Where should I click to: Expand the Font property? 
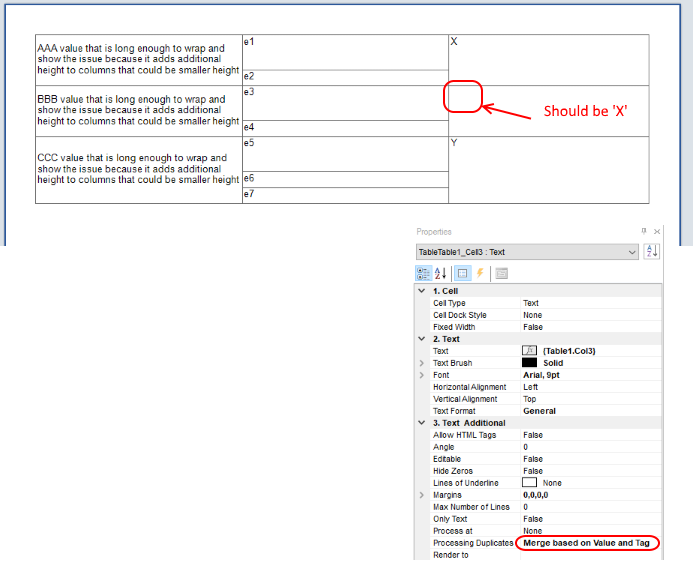[422, 375]
